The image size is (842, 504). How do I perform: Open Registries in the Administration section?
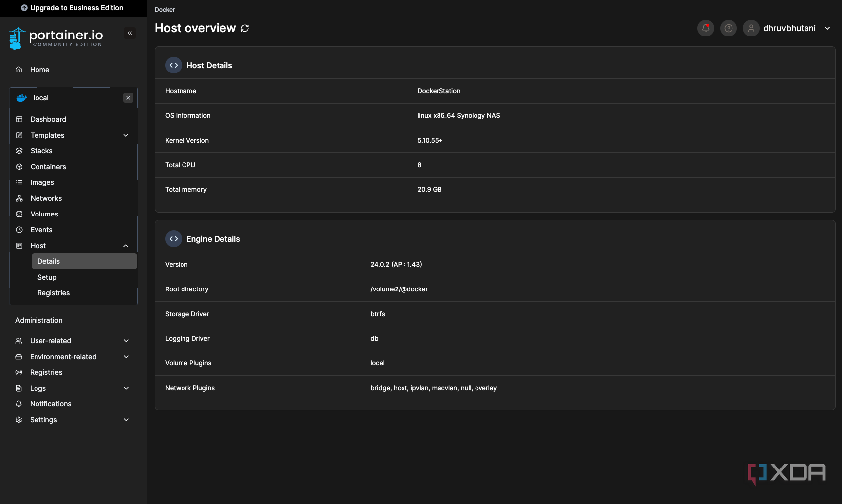pyautogui.click(x=46, y=372)
